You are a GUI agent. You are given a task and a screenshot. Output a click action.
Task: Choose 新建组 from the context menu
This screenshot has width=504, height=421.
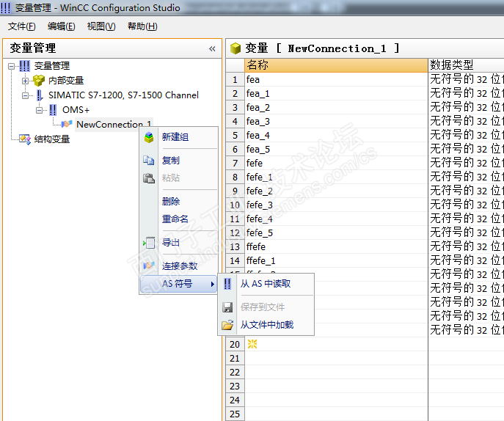pos(179,137)
